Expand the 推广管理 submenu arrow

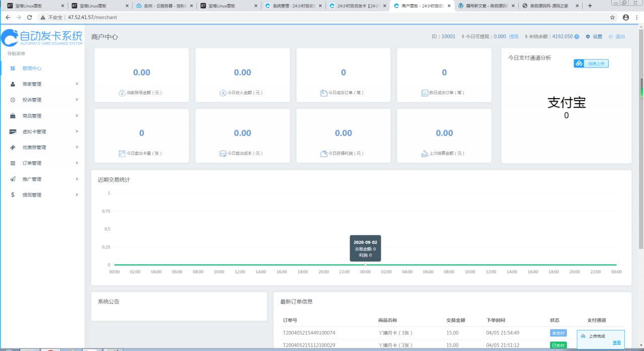pos(77,179)
